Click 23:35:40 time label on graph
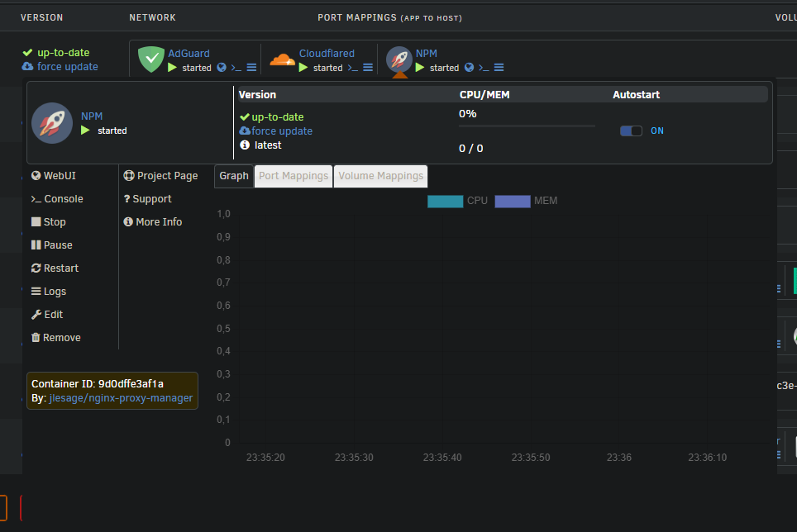Screen dimensions: 797x532 click(x=442, y=458)
